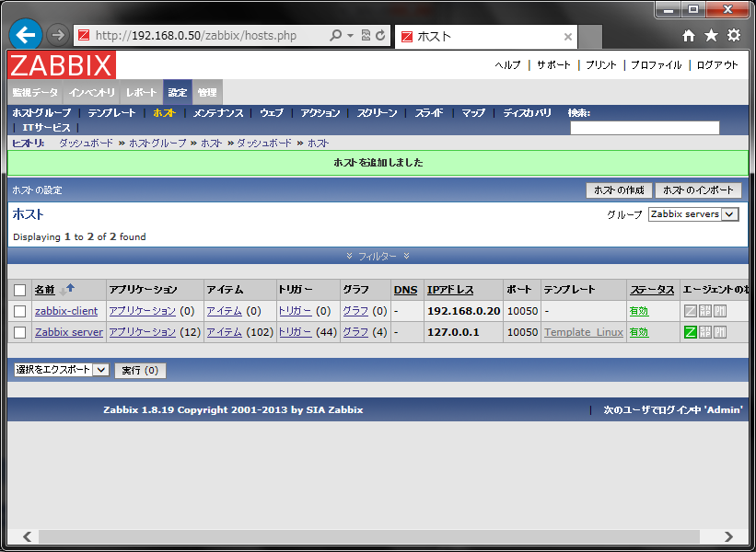
Task: Click the プリント link
Action: (x=600, y=65)
